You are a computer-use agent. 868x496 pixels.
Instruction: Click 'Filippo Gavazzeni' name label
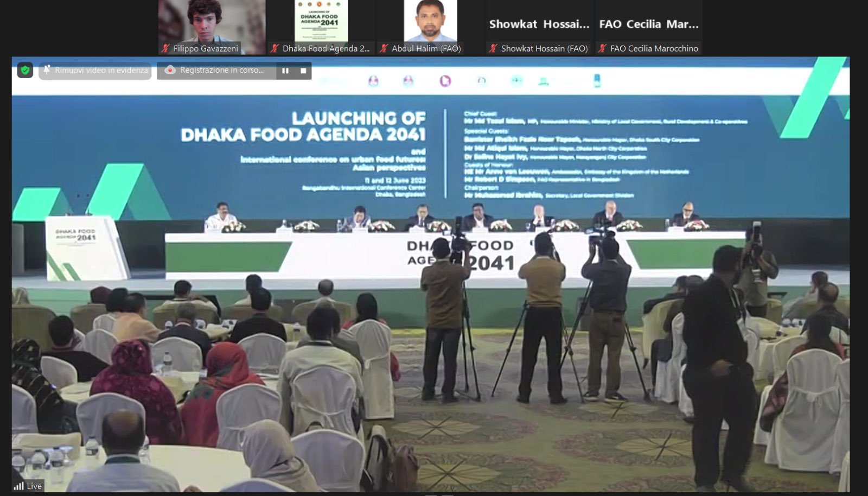(x=206, y=48)
